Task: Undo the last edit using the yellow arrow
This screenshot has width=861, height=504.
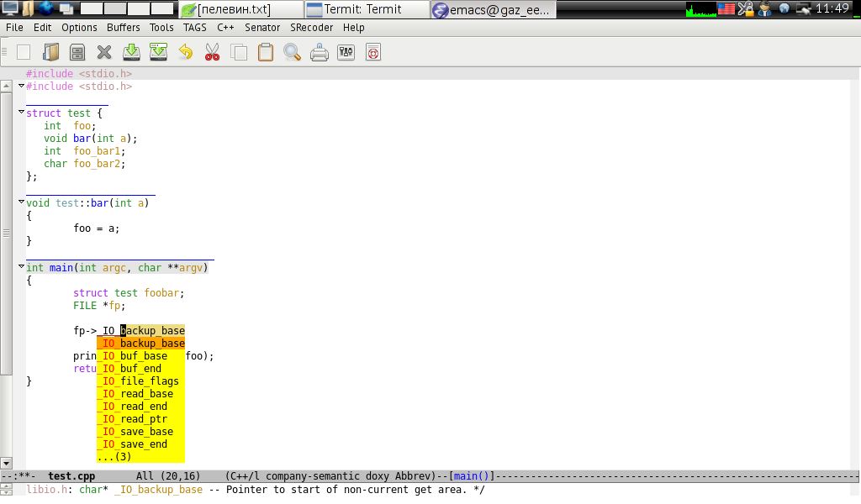Action: [x=186, y=52]
